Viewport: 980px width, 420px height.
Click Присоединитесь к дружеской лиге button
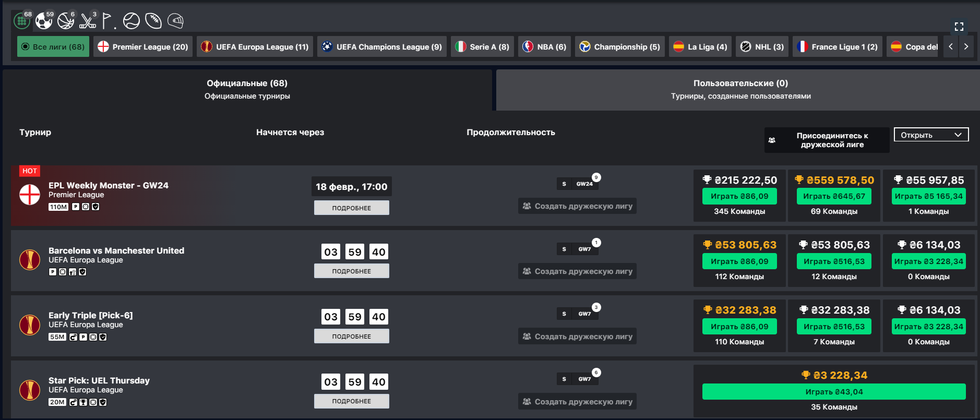[x=827, y=140]
